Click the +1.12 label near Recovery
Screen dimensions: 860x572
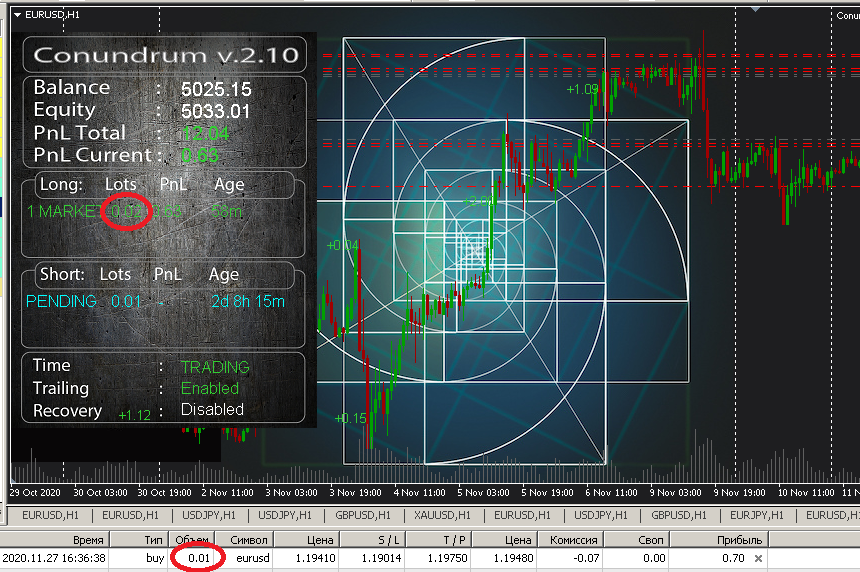tap(134, 415)
